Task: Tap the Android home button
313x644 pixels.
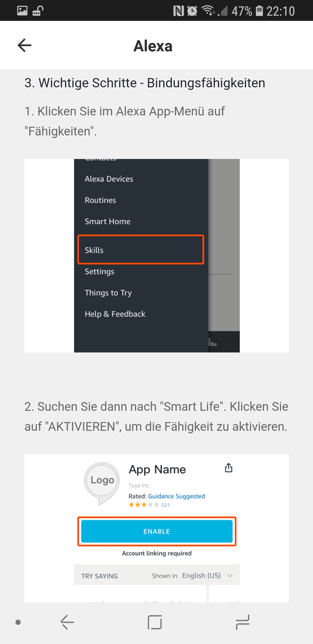Action: pos(155,622)
